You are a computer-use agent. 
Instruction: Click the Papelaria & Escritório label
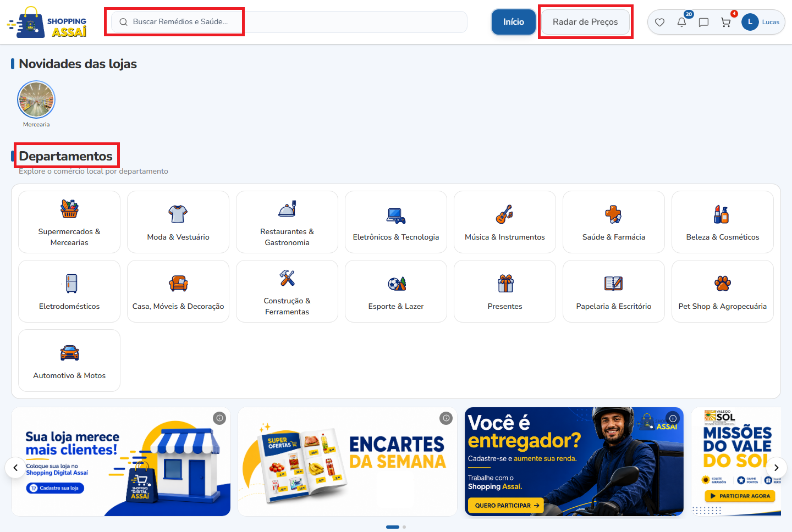[x=614, y=306]
